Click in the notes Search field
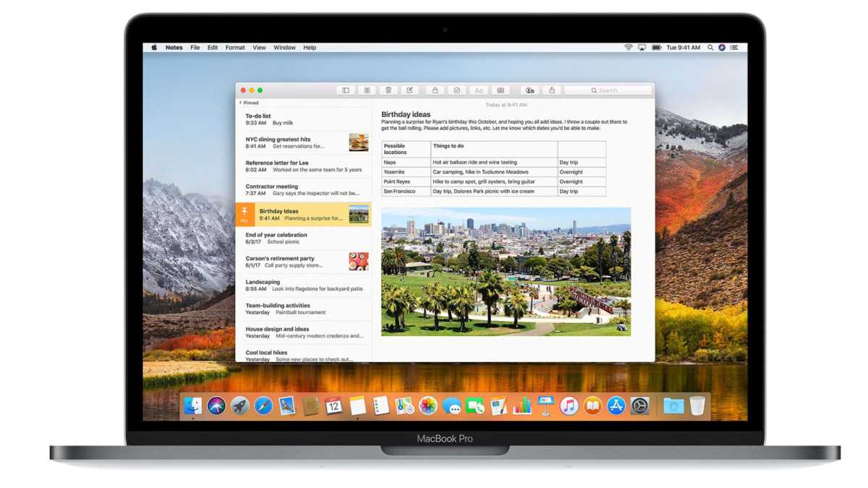Image resolution: width=868 pixels, height=488 pixels. 608,90
